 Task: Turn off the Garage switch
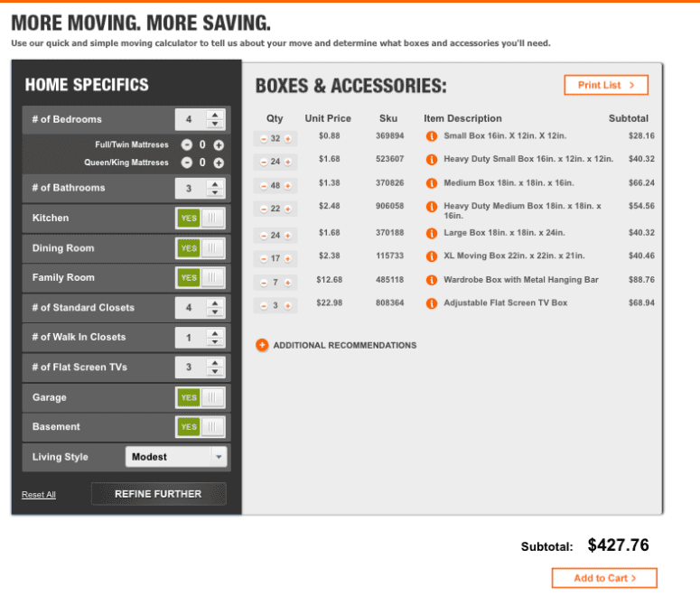(x=201, y=397)
